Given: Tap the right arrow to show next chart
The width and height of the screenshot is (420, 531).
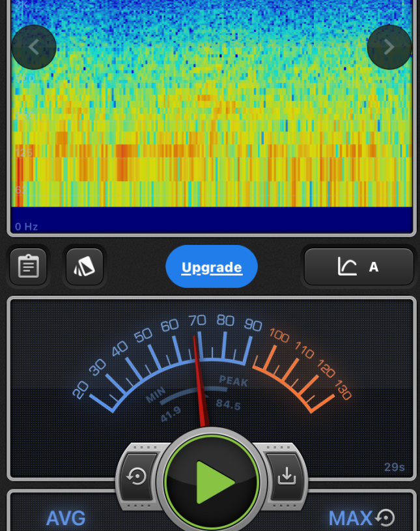Looking at the screenshot, I should click(x=389, y=47).
